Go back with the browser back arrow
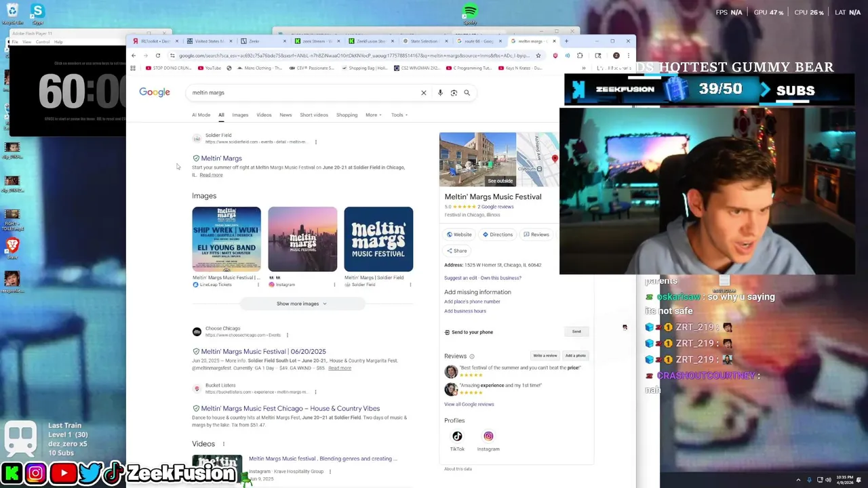868x488 pixels. (134, 56)
